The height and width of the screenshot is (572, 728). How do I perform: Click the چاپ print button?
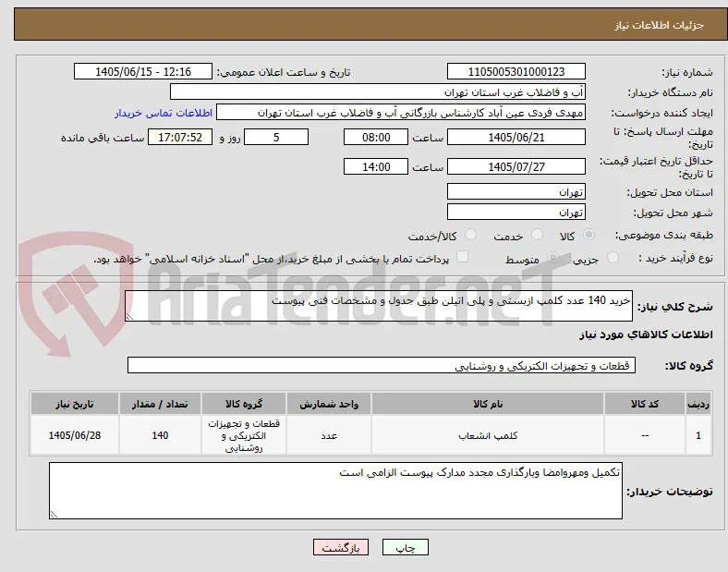click(x=406, y=547)
